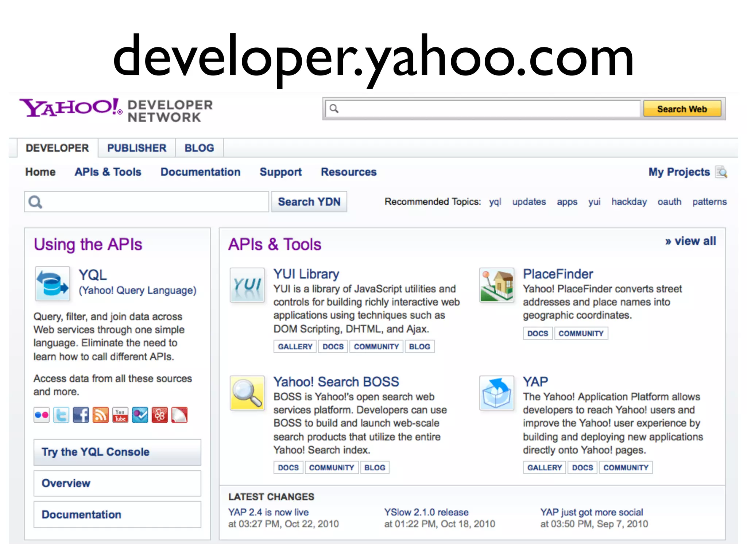Open YAP DOCS tag
This screenshot has height=560, width=747.
(x=582, y=467)
